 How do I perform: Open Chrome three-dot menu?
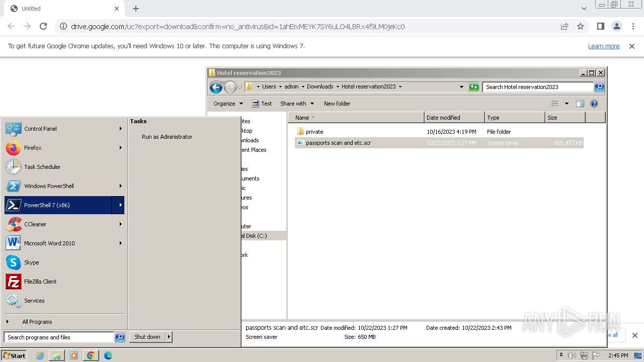[633, 26]
